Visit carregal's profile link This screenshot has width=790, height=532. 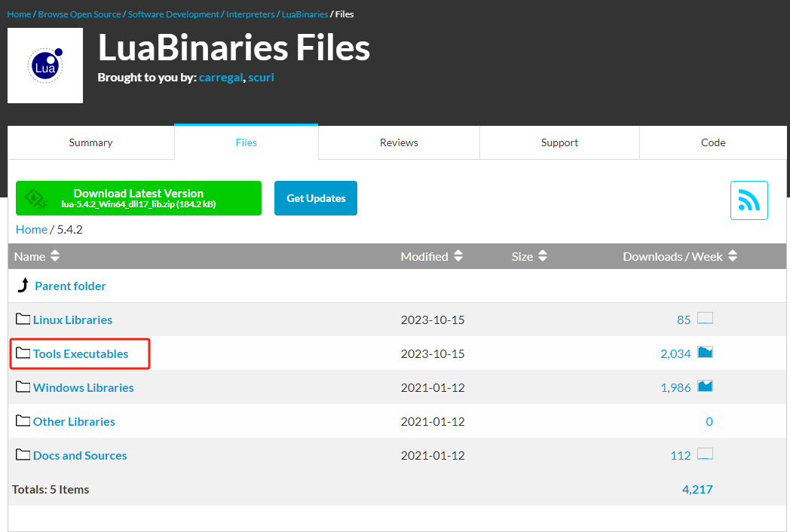pyautogui.click(x=221, y=77)
